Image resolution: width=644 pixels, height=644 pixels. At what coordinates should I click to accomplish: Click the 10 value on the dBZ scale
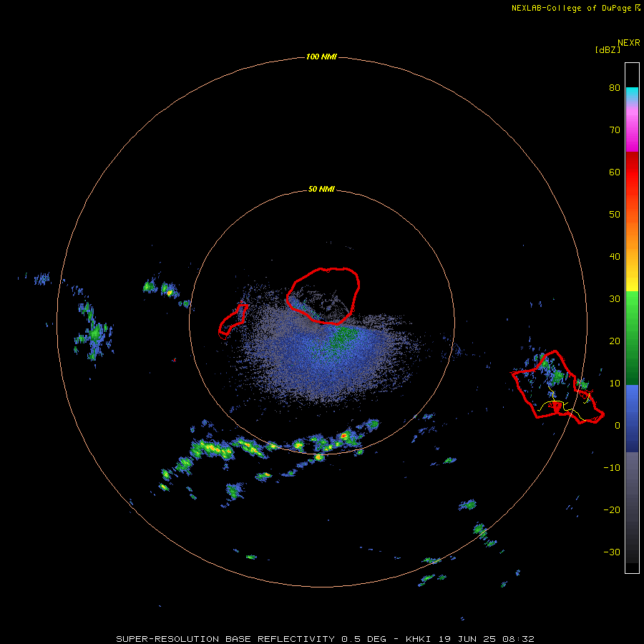615,384
